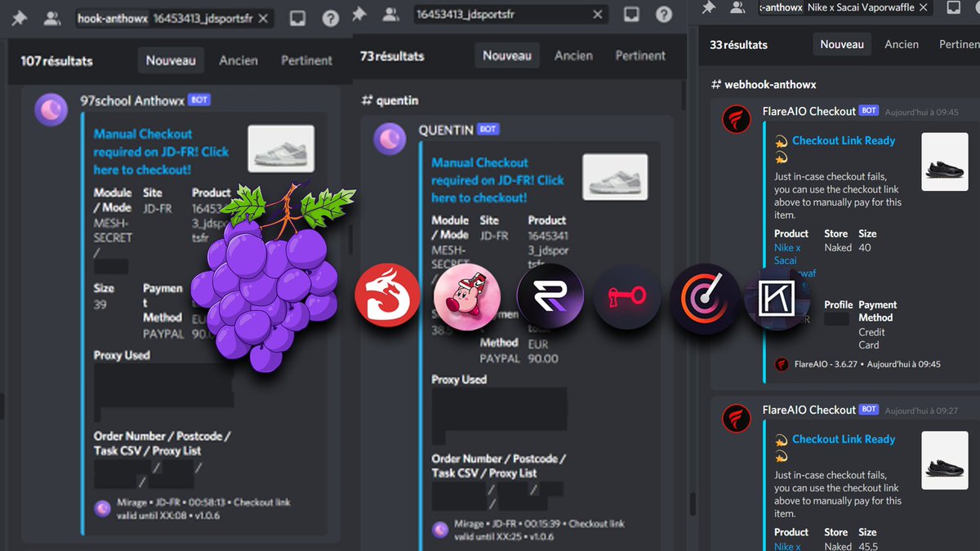Image resolution: width=980 pixels, height=551 pixels.
Task: Click the pin icon in the 33 résultats panel
Action: [709, 7]
